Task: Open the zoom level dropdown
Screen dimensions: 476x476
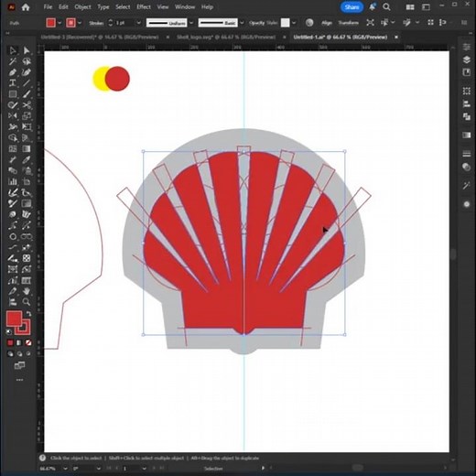Action: click(65, 469)
